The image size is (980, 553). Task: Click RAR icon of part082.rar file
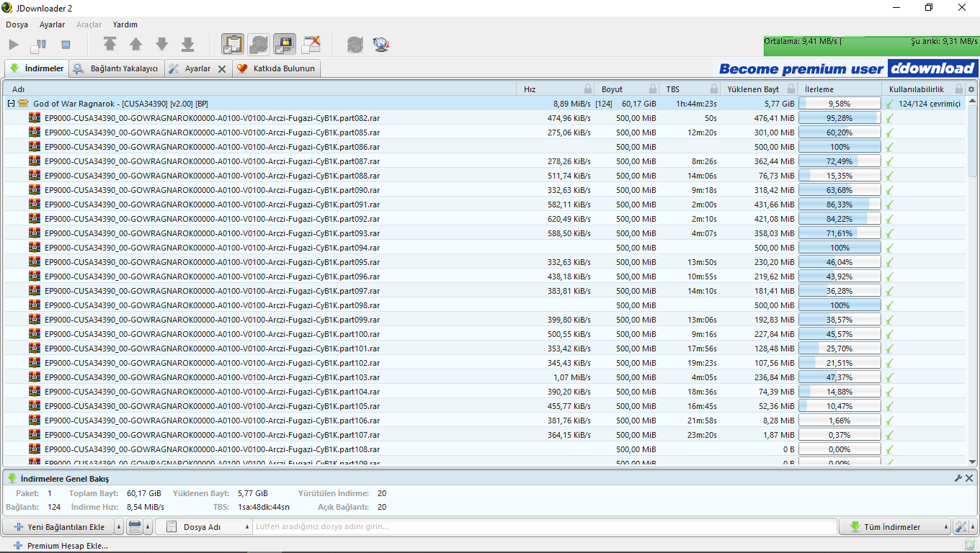35,118
